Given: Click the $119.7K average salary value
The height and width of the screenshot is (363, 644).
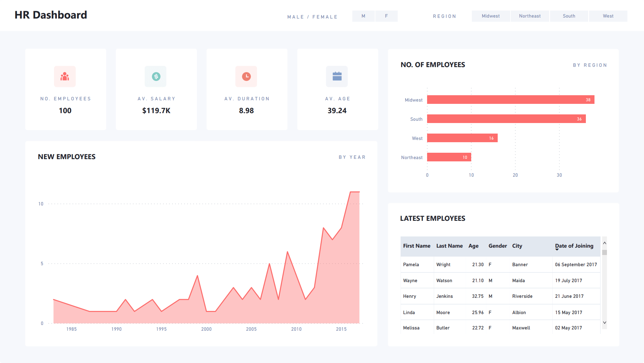Looking at the screenshot, I should coord(156,111).
